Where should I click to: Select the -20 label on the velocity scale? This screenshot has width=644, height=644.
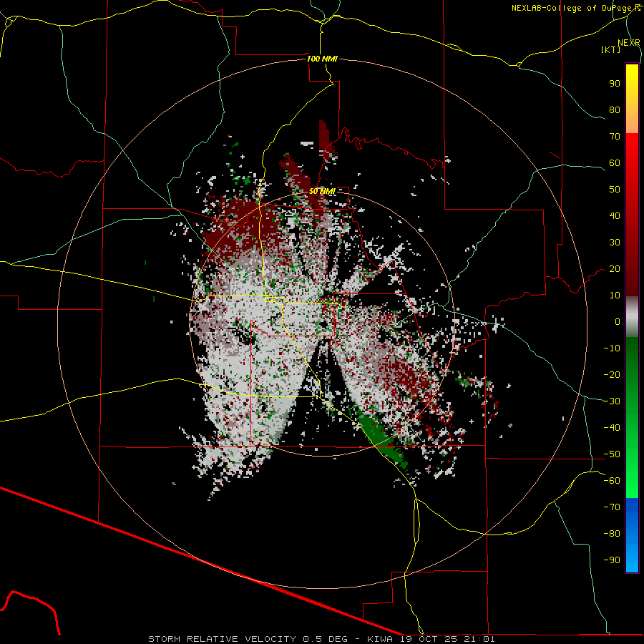[612, 375]
